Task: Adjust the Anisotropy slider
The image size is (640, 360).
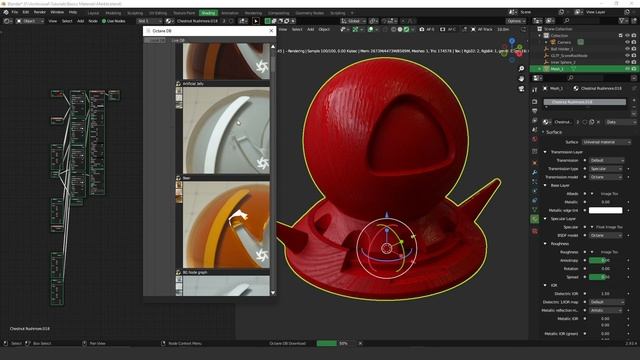Action: pyautogui.click(x=605, y=260)
